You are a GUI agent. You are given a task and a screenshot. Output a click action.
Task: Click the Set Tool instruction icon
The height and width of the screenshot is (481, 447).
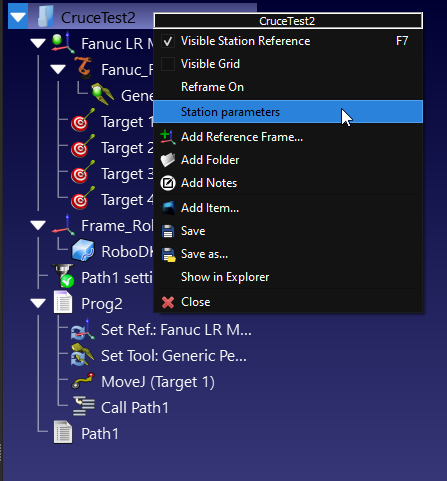pos(83,355)
